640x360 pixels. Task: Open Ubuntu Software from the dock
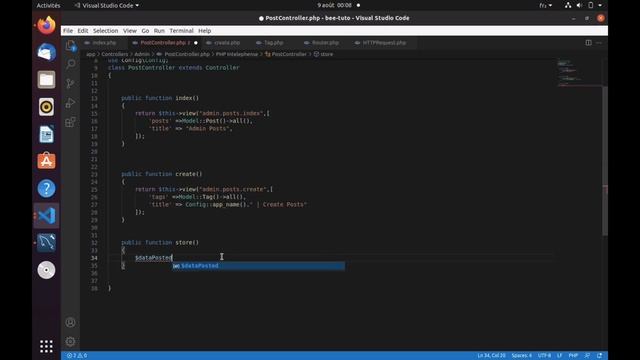(47, 161)
